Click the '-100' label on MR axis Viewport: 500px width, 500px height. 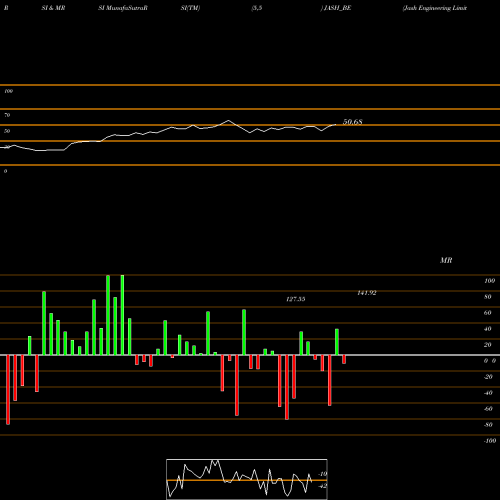tap(490, 441)
